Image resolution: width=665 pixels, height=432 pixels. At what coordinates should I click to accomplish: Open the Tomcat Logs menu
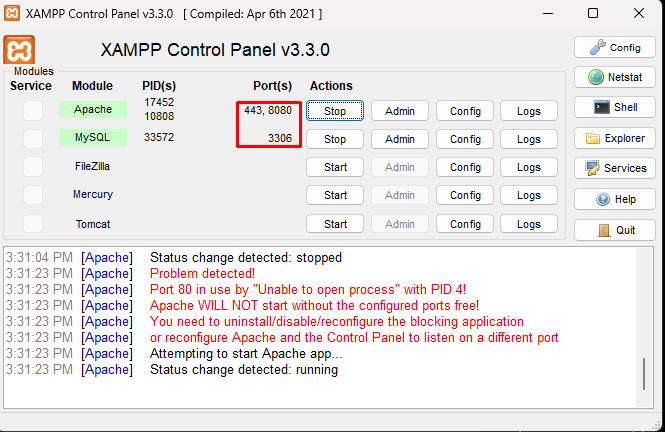tap(529, 224)
